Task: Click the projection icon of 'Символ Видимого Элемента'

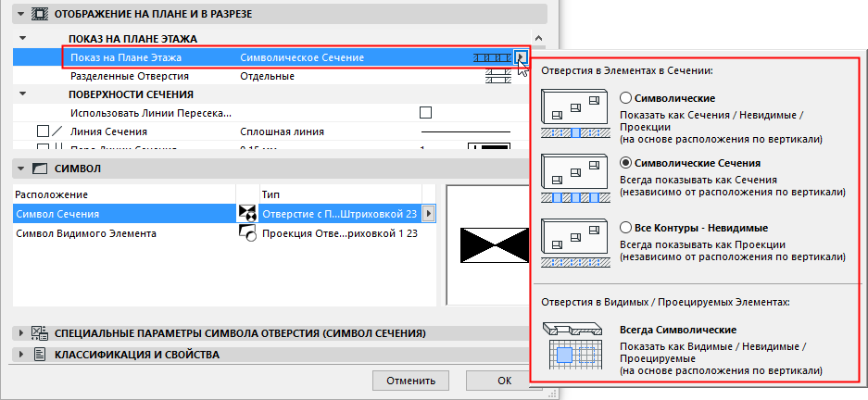Action: click(x=246, y=233)
